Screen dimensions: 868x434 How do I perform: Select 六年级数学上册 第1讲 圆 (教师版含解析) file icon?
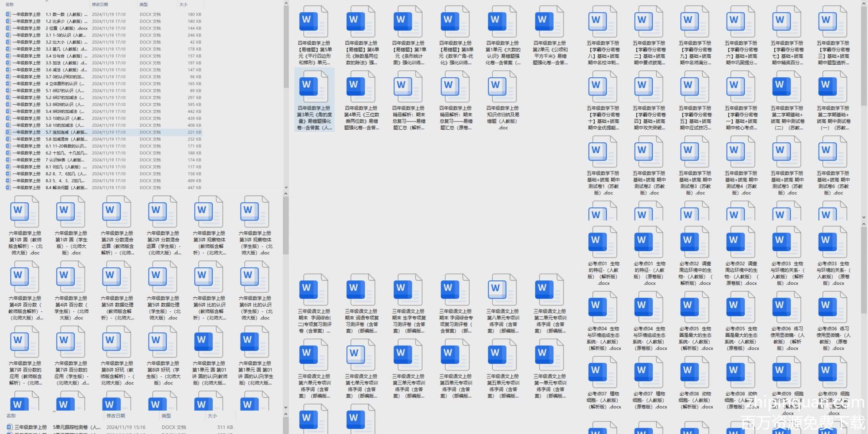[x=25, y=211]
